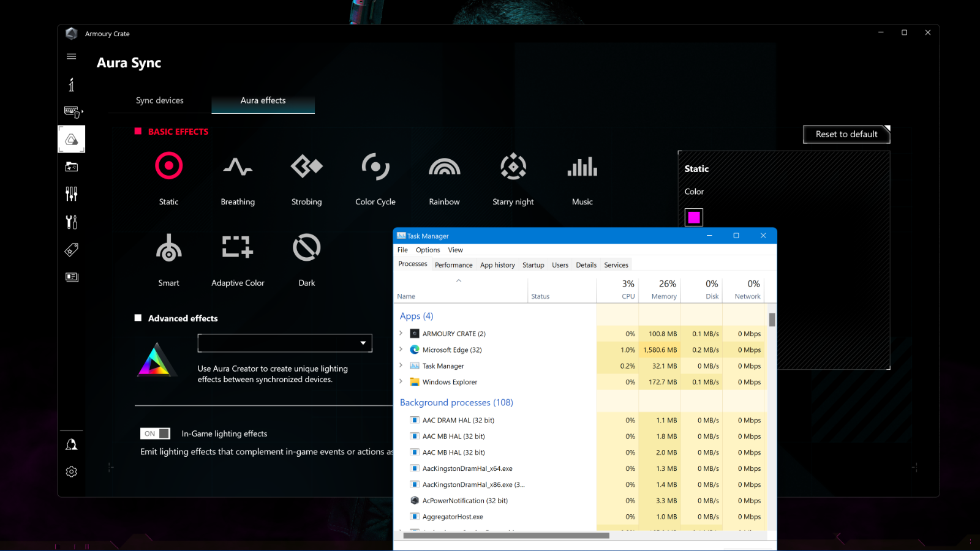The image size is (980, 551).
Task: Open the User Center notification icon
Action: point(72,444)
